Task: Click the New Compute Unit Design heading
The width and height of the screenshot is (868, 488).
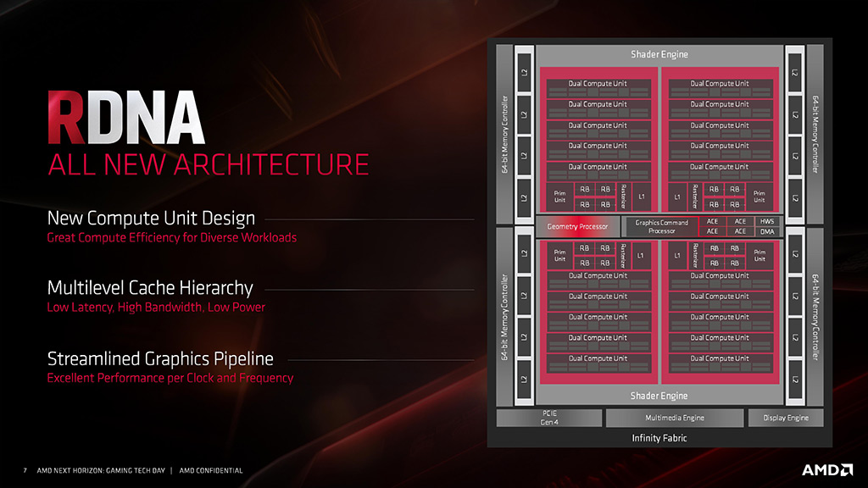Action: [x=150, y=219]
